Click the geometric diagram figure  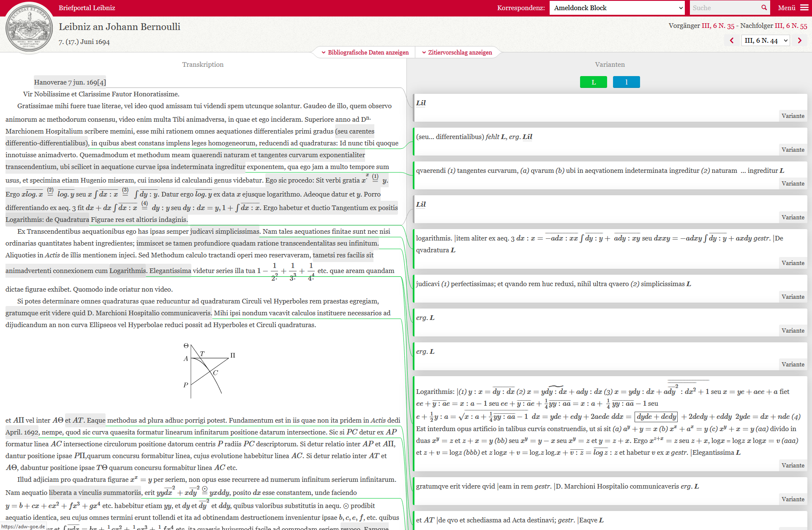(209, 371)
